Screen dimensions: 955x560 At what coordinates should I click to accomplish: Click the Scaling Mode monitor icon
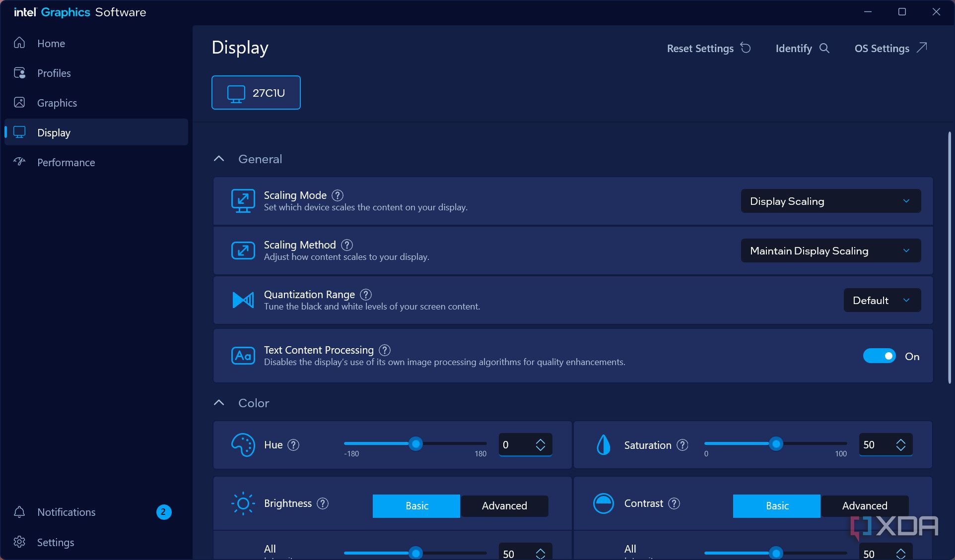click(243, 201)
